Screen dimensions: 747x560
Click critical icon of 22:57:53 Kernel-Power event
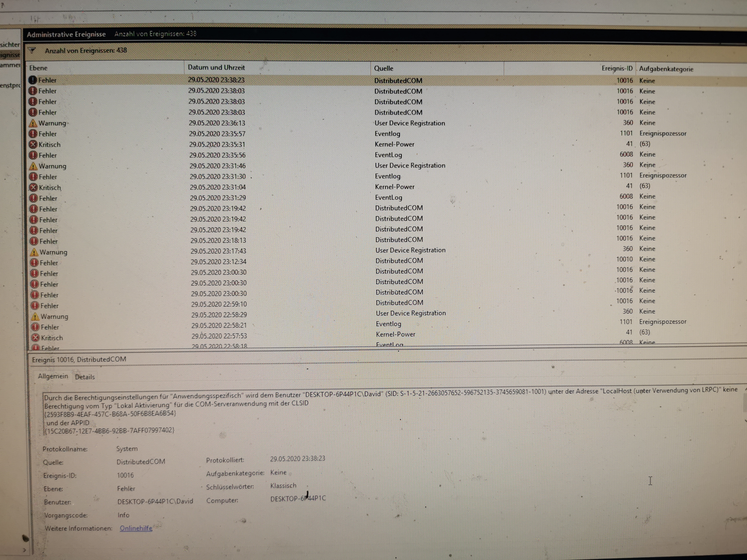(x=35, y=338)
